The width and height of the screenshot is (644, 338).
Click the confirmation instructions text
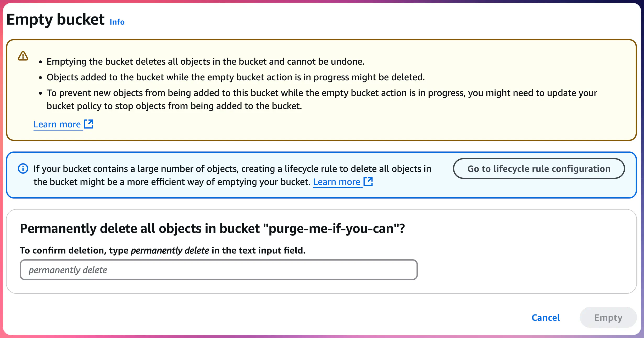[x=163, y=250]
